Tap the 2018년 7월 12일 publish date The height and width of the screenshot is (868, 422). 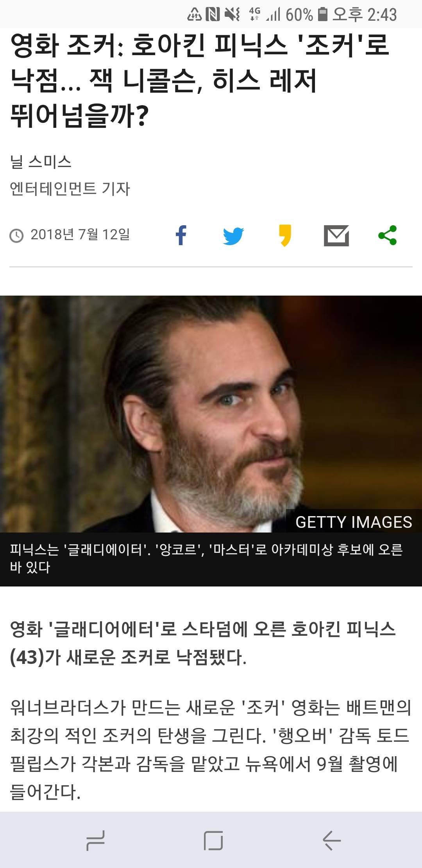(x=80, y=235)
